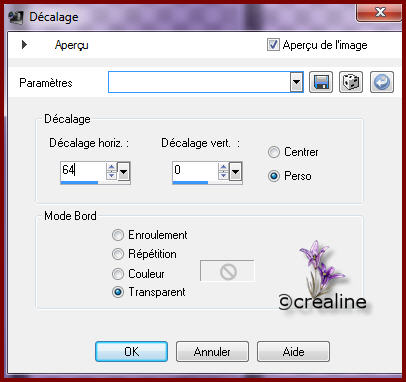The image size is (406, 382).
Task: Open the Paramètres presets dropdown
Action: (x=296, y=82)
